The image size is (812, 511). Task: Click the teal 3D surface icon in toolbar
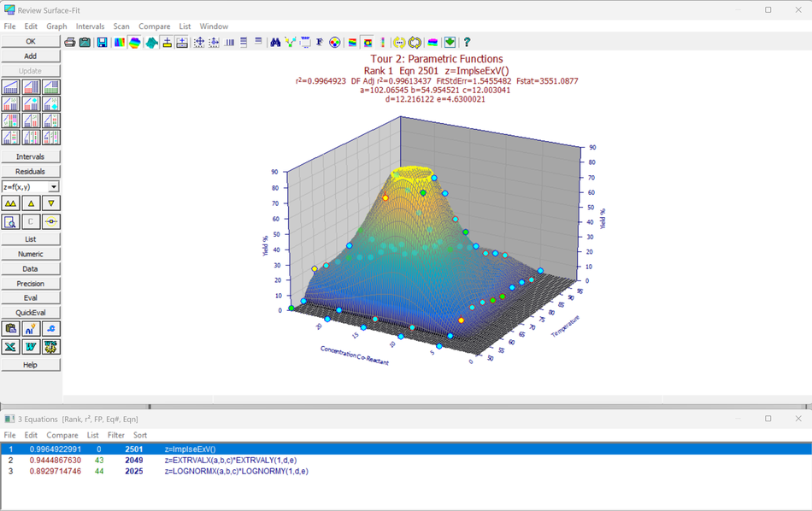pos(151,43)
